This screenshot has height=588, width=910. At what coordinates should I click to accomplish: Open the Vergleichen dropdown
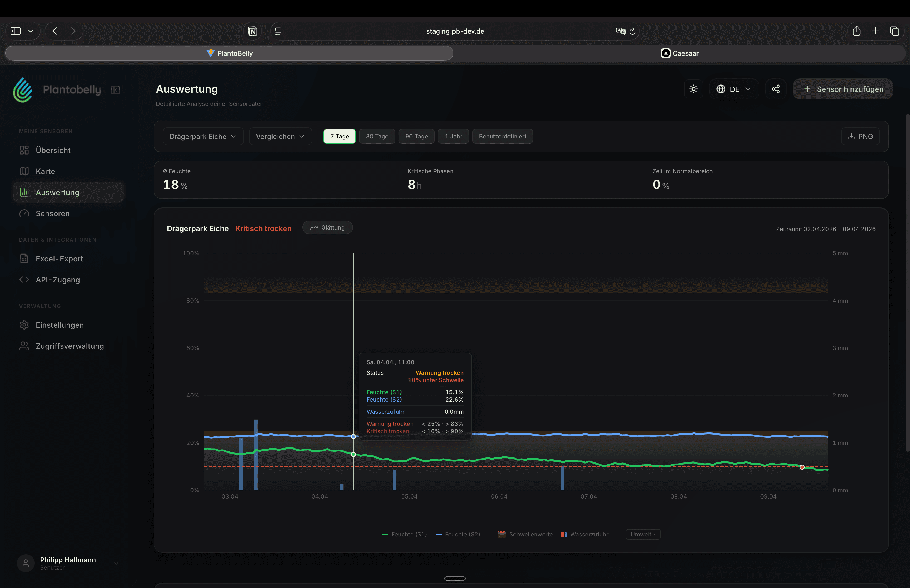click(280, 137)
